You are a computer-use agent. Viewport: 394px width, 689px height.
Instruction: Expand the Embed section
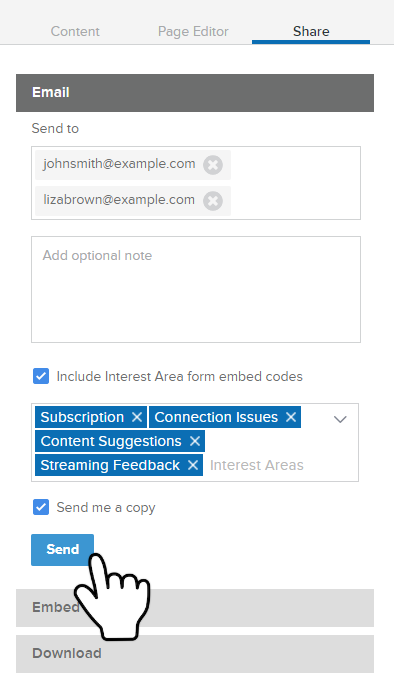[195, 608]
